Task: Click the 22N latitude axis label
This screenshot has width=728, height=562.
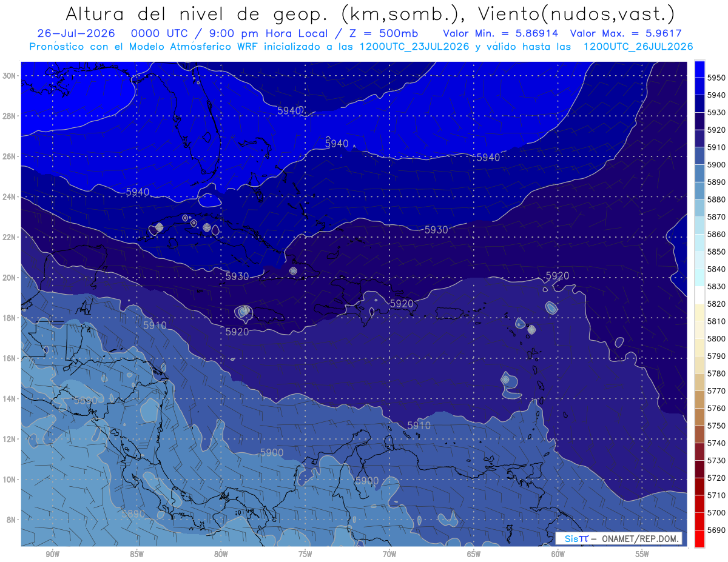Action: point(9,237)
